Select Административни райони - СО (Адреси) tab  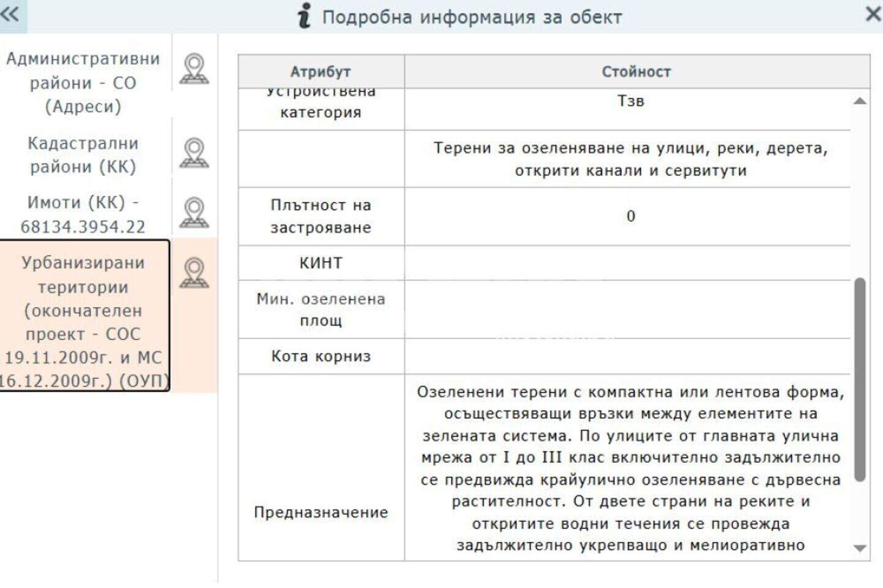(83, 83)
